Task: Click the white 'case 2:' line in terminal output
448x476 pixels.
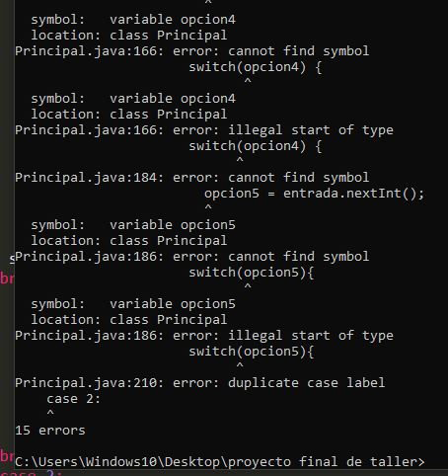Action: tap(74, 399)
